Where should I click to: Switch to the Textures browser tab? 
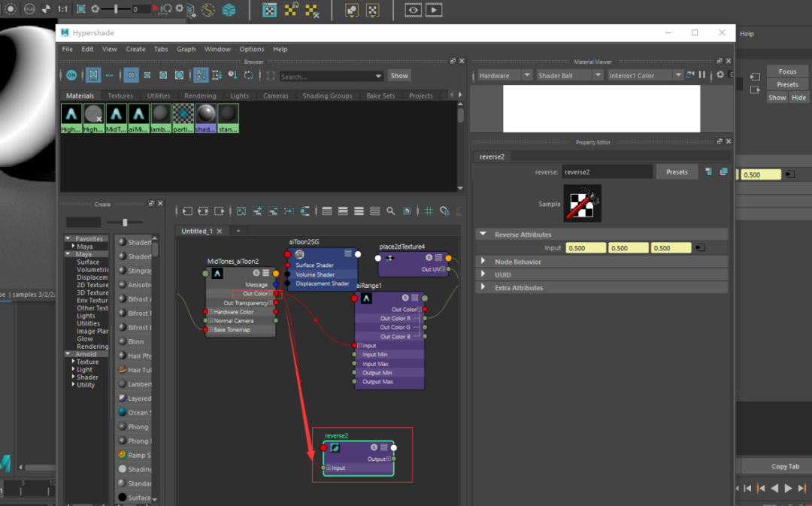tap(120, 95)
